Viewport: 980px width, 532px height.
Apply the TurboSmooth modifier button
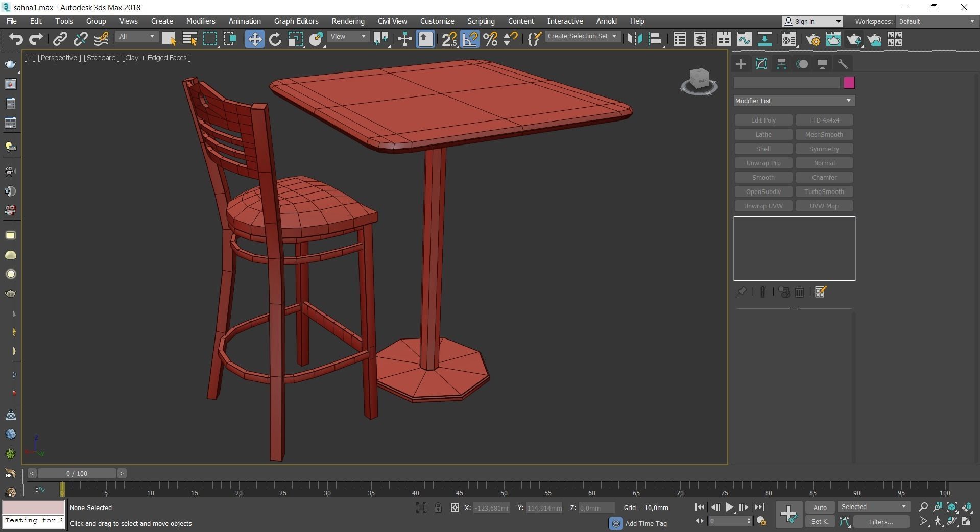824,191
